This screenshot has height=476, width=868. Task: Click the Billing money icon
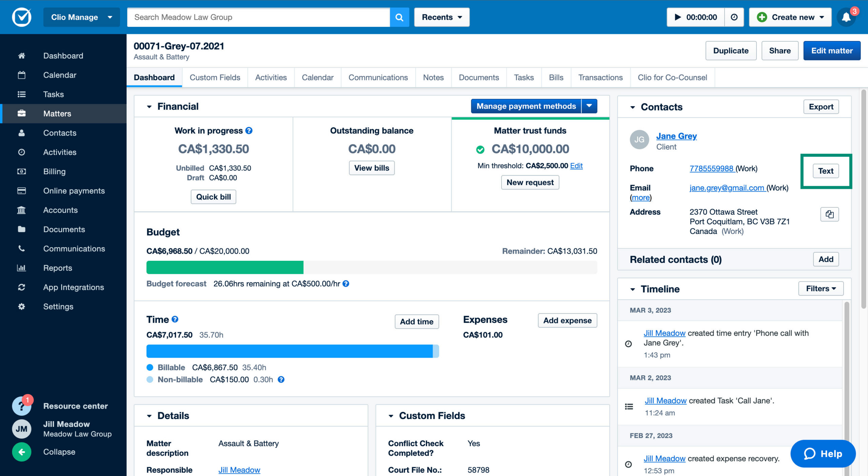pos(21,171)
